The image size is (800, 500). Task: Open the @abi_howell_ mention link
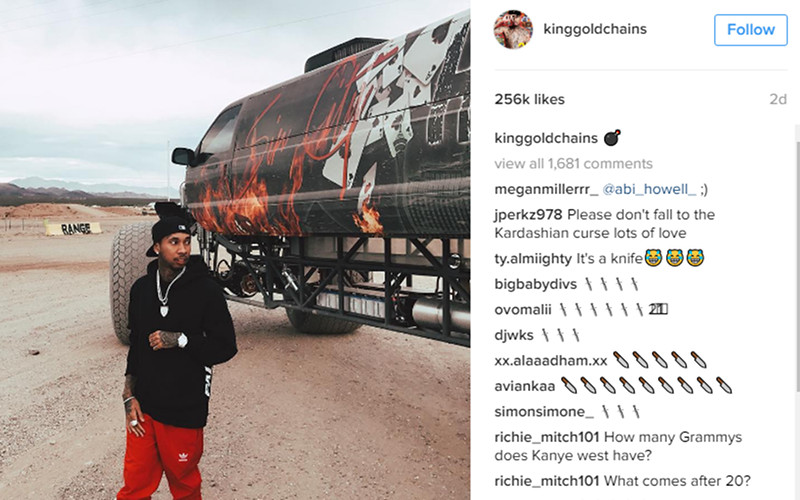[649, 189]
